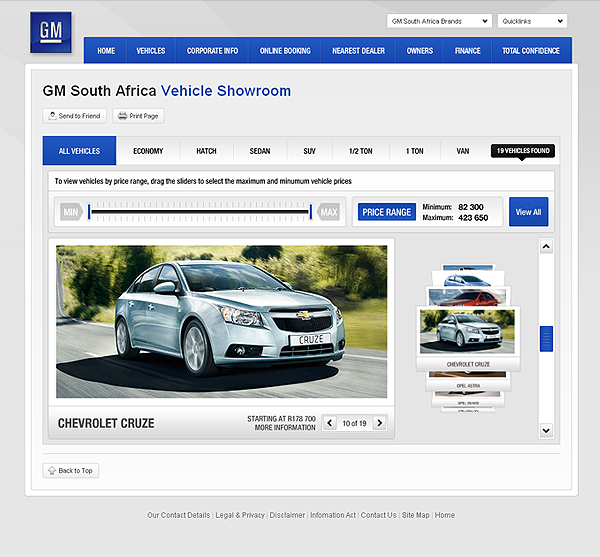
Task: Switch to the SEDAN tab
Action: [x=260, y=151]
